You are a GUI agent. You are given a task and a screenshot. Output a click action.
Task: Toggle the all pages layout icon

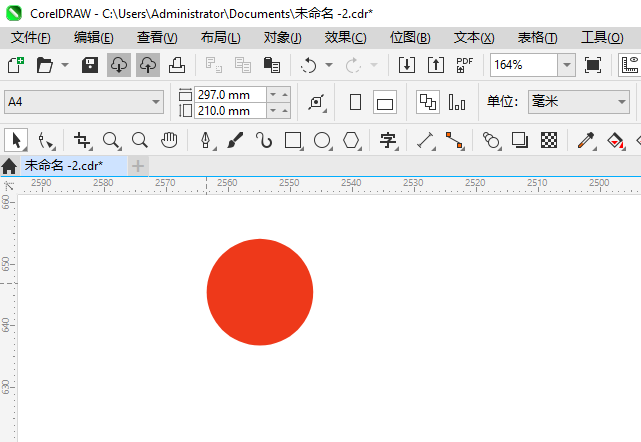pyautogui.click(x=428, y=102)
